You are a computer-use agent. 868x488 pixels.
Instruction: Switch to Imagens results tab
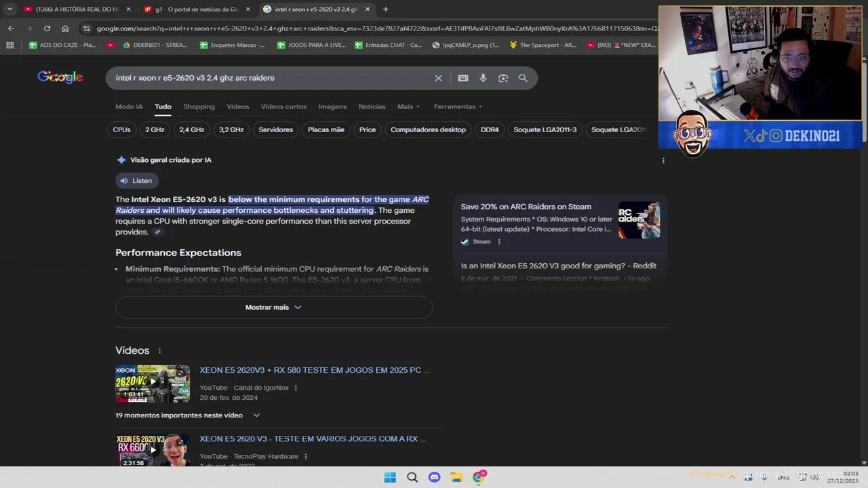pos(332,106)
